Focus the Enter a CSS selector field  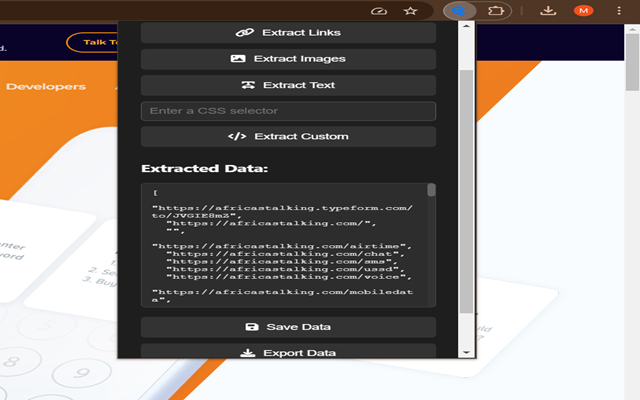(288, 111)
